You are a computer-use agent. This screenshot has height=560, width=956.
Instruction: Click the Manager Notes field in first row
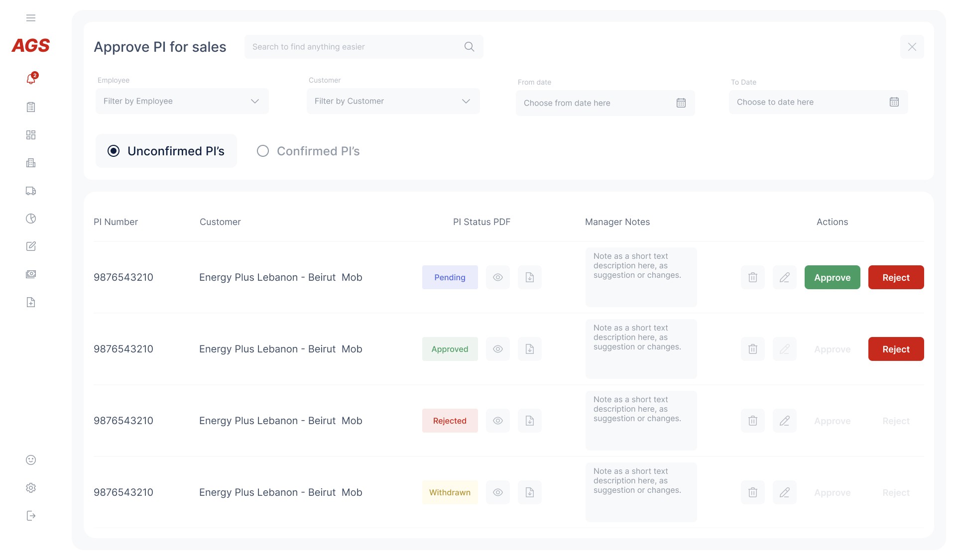(x=641, y=277)
